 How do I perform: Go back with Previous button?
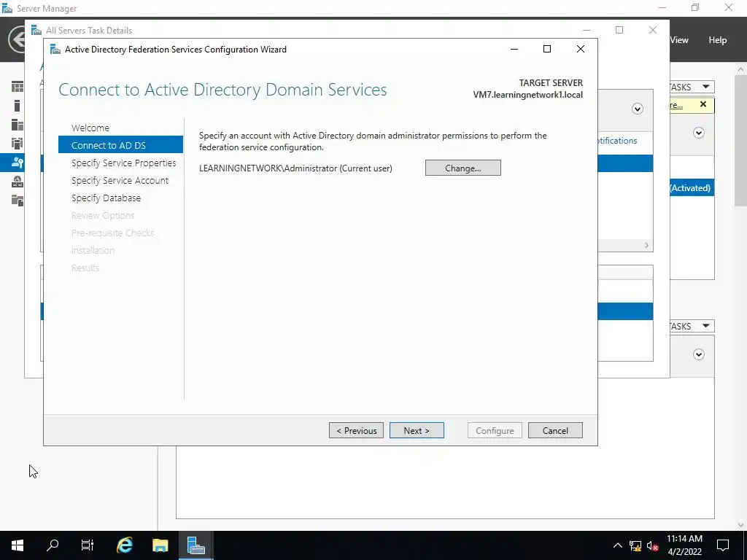[x=356, y=430]
